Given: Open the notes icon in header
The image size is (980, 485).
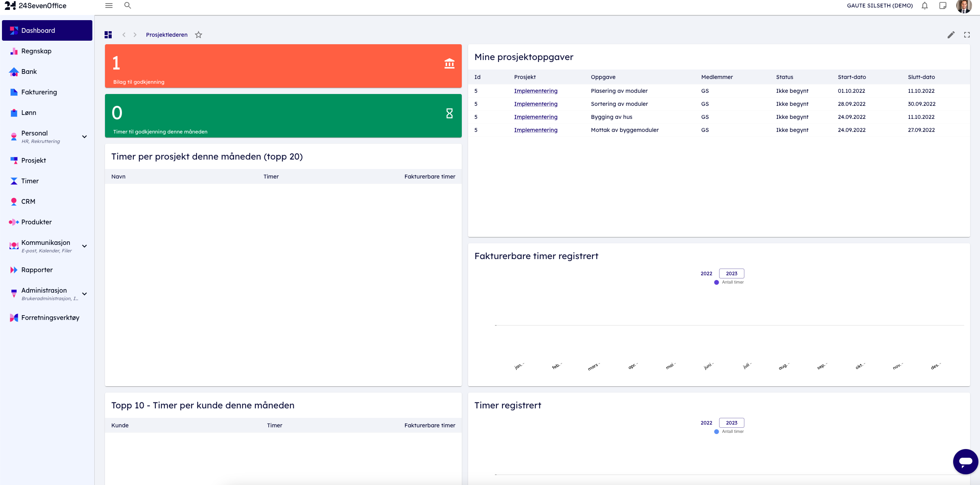Looking at the screenshot, I should [x=943, y=6].
